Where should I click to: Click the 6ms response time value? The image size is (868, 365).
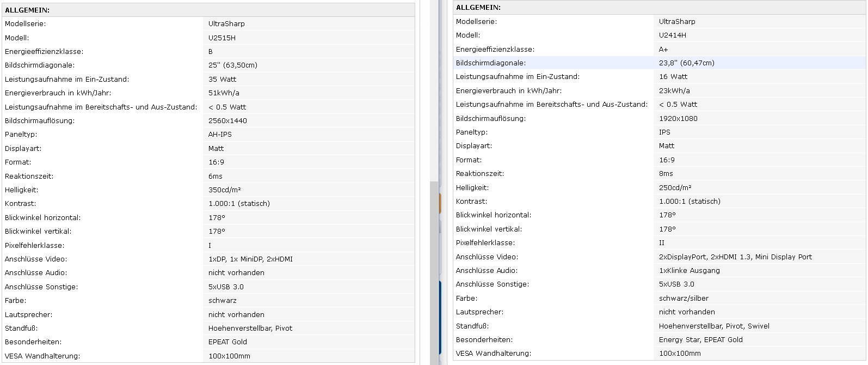point(216,176)
